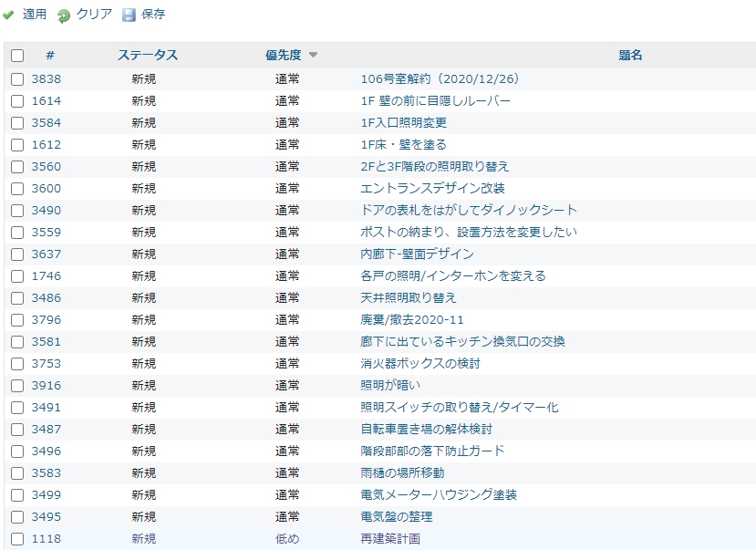Open the 優先度 sort direction arrow
This screenshot has width=756, height=550.
click(x=311, y=55)
